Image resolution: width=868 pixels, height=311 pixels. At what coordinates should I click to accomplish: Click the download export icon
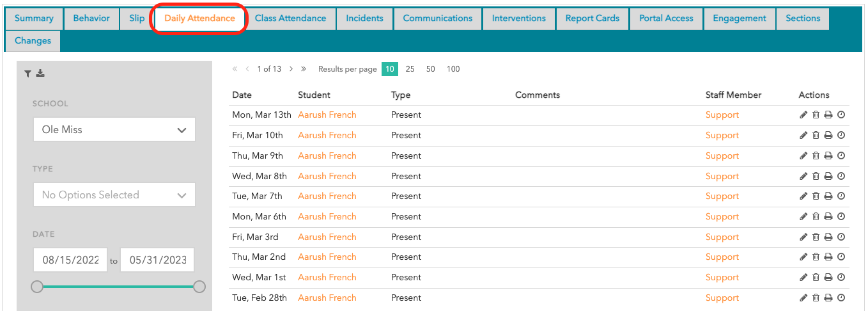[40, 74]
